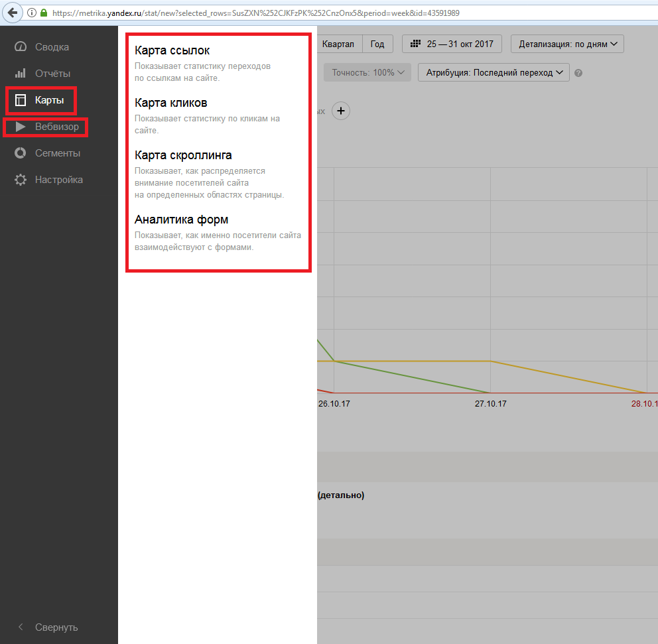Click the Вебвизор play icon
The image size is (658, 644).
(21, 127)
